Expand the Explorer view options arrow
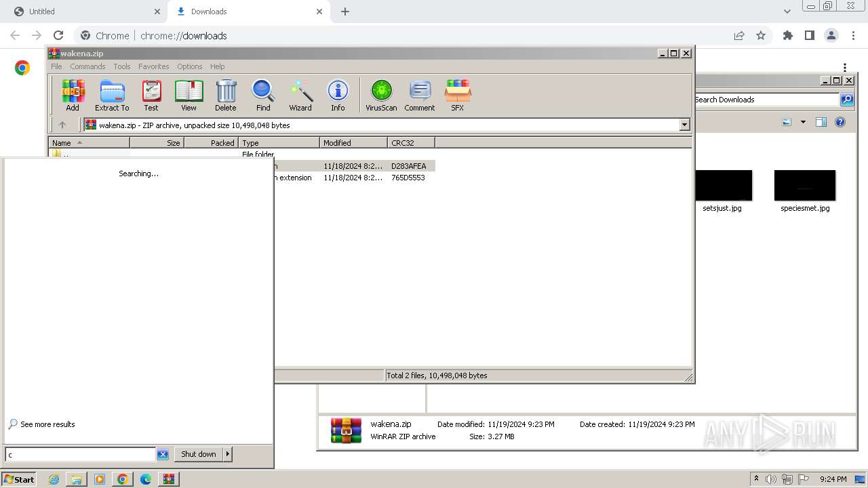Viewport: 868px width, 488px height. click(x=803, y=122)
